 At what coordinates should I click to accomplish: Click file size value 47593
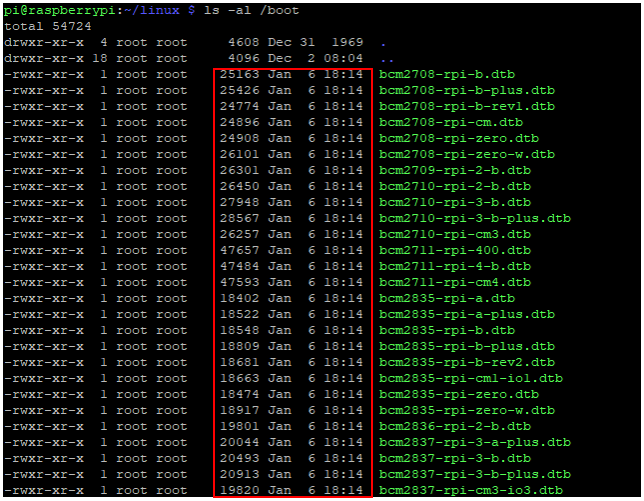[x=239, y=283]
